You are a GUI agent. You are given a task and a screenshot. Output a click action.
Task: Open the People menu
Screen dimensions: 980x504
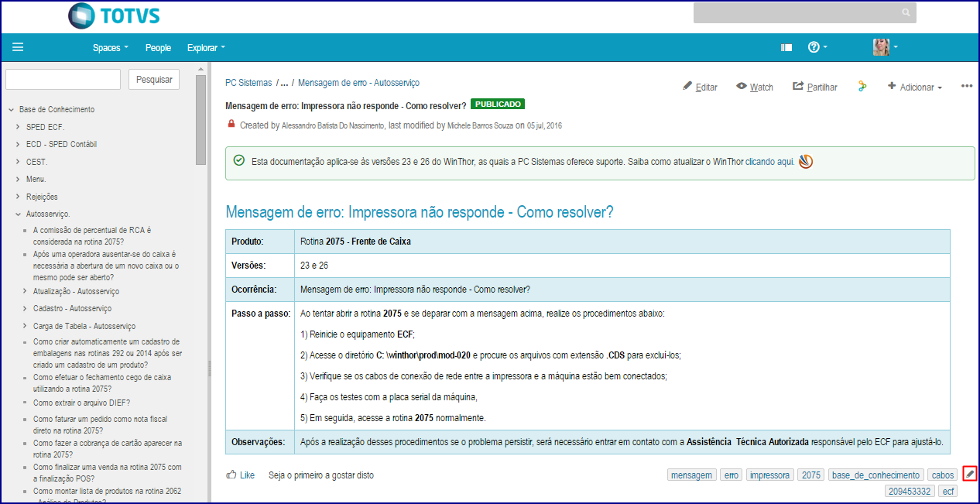click(x=158, y=47)
